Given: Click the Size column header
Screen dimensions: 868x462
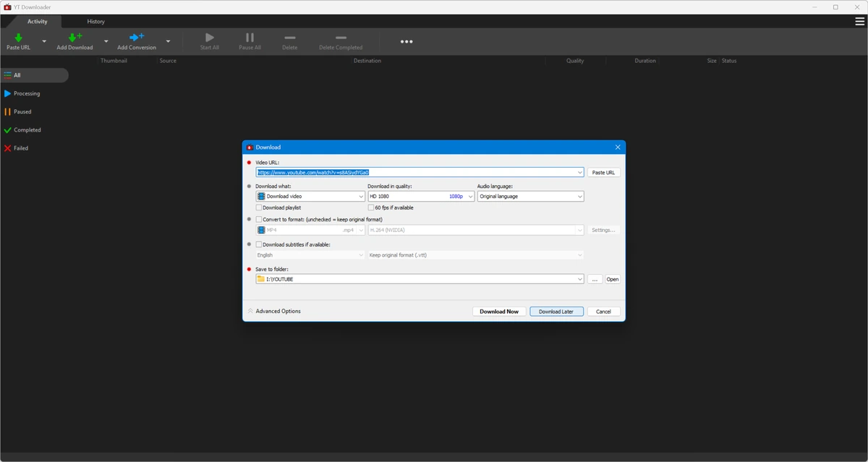Looking at the screenshot, I should tap(712, 61).
